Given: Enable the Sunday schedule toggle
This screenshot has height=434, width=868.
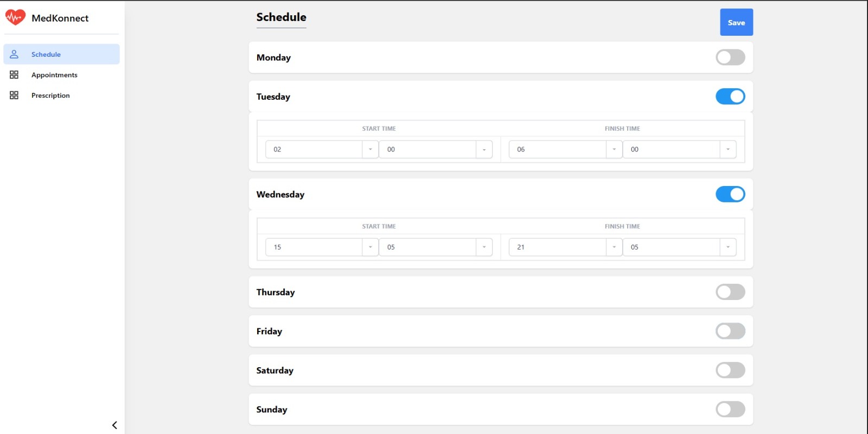Looking at the screenshot, I should [730, 409].
